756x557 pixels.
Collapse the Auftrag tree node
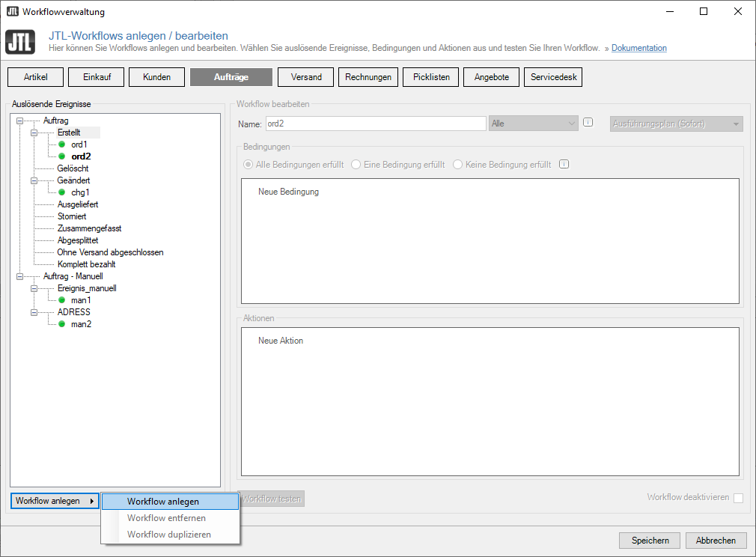[x=19, y=121]
